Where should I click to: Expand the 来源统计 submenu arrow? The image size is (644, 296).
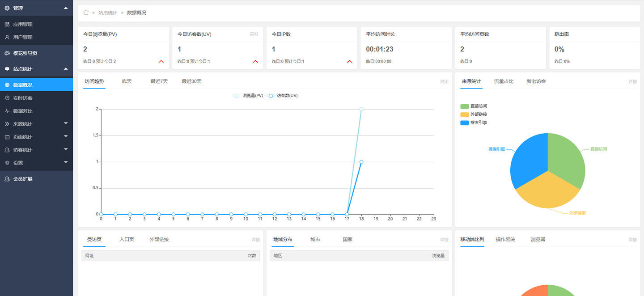66,123
